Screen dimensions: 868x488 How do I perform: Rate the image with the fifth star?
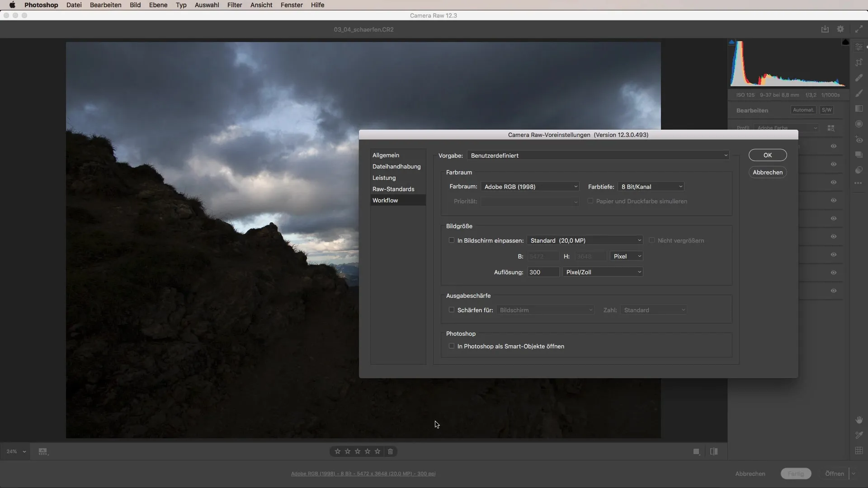click(x=377, y=451)
